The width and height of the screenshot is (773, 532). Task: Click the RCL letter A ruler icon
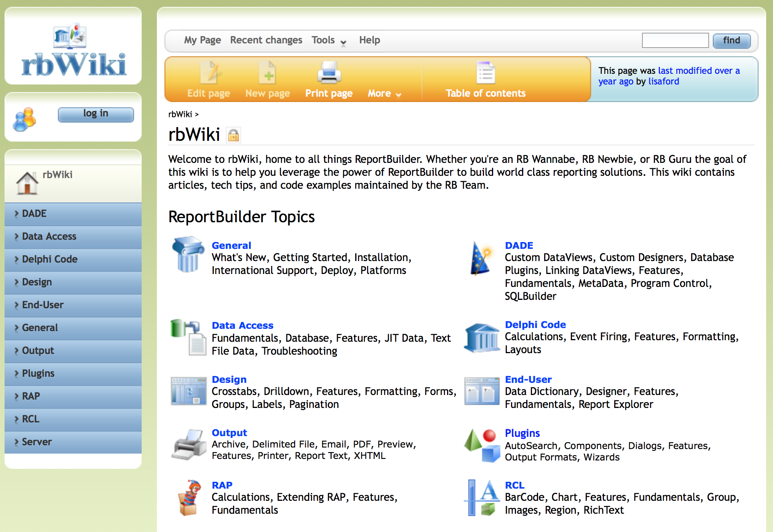coord(482,497)
